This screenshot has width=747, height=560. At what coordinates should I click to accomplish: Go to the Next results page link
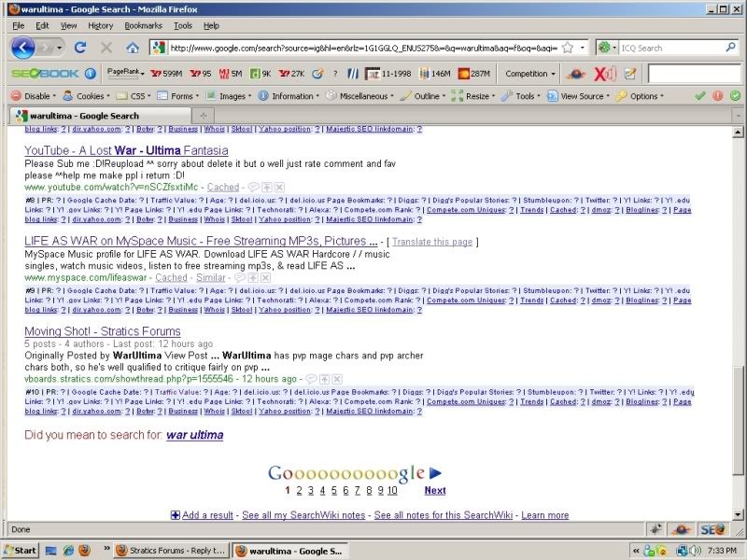pos(435,491)
